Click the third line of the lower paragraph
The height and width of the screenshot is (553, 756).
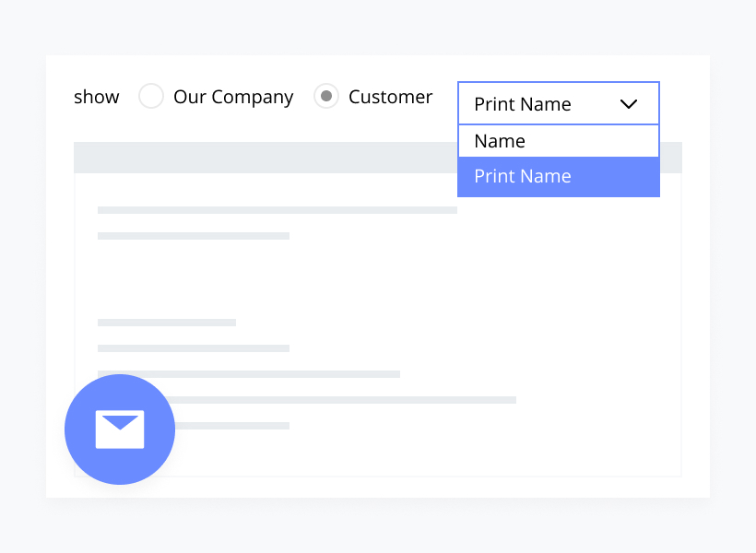point(249,374)
